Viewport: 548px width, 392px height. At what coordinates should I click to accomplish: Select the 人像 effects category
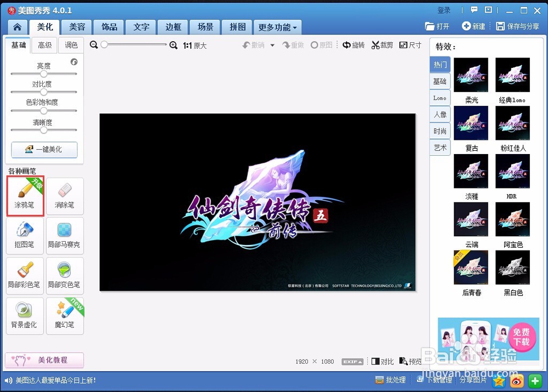pyautogui.click(x=440, y=115)
